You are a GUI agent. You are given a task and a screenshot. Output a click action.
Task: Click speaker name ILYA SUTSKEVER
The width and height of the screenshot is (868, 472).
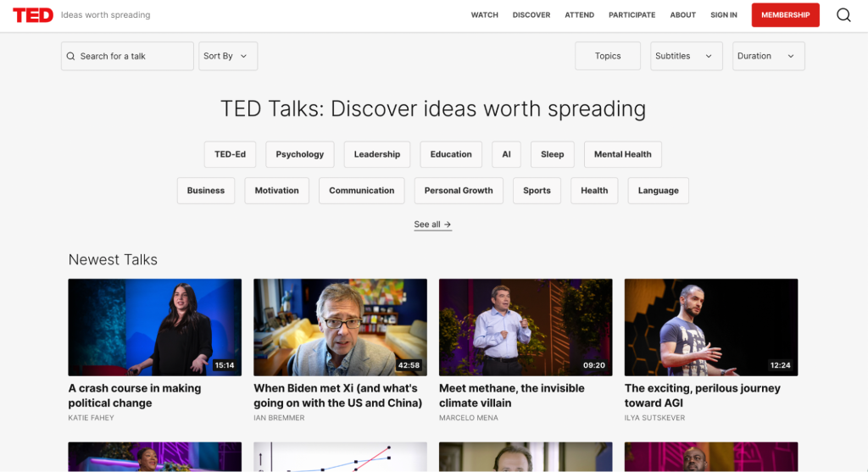[x=655, y=418]
